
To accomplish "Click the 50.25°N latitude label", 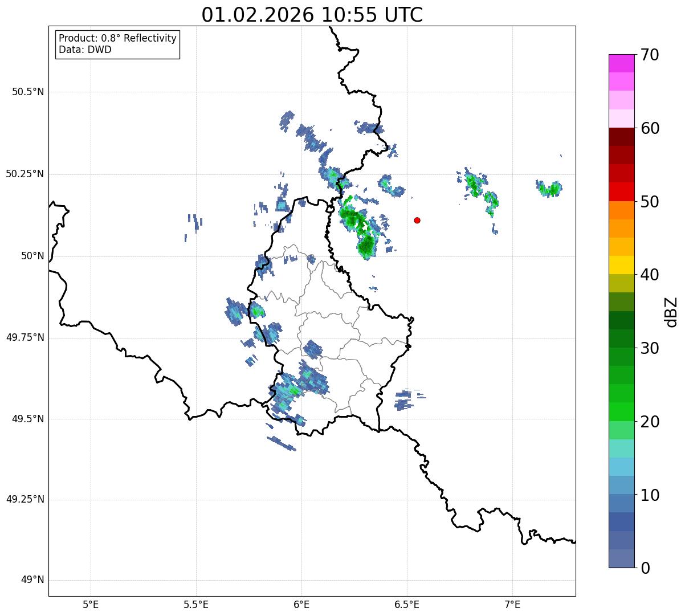I will tap(25, 174).
